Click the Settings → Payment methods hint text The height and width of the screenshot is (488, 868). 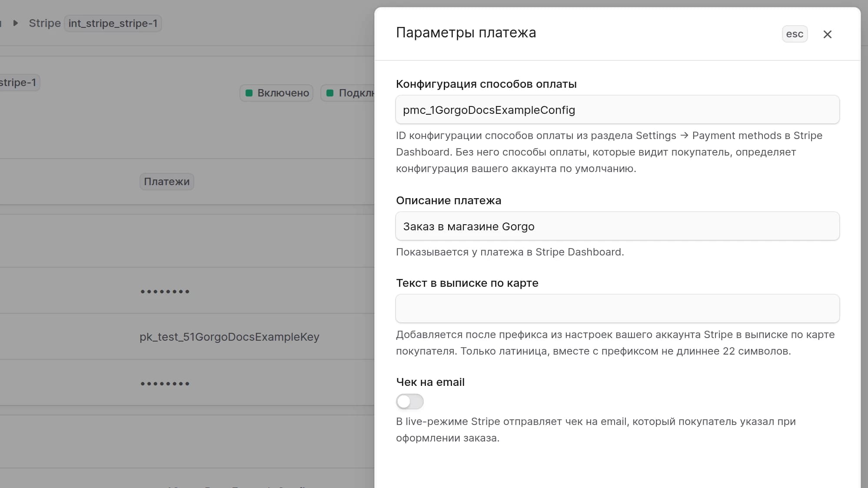(609, 152)
